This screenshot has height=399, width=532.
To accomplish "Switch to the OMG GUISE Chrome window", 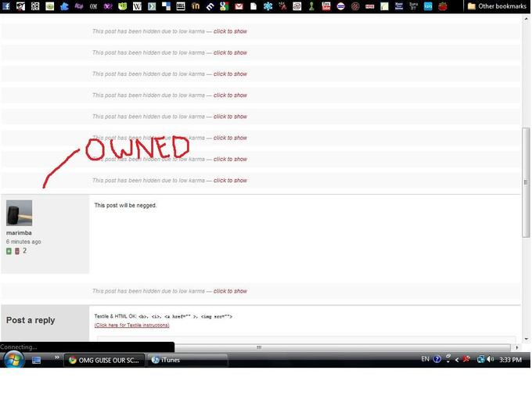I will point(105,360).
